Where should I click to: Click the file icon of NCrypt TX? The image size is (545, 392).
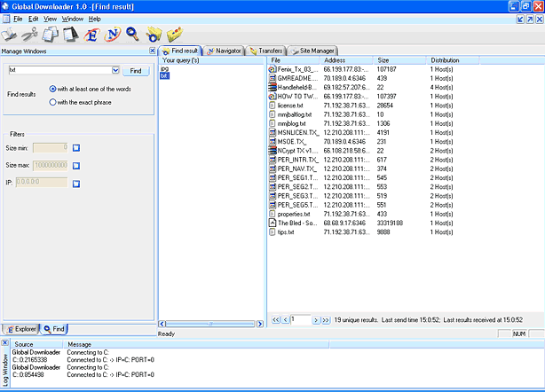point(272,151)
